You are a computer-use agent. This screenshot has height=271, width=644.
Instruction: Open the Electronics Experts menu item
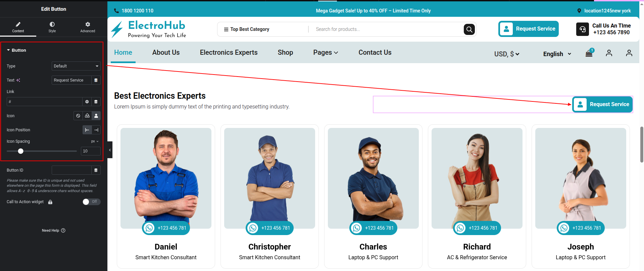(229, 52)
